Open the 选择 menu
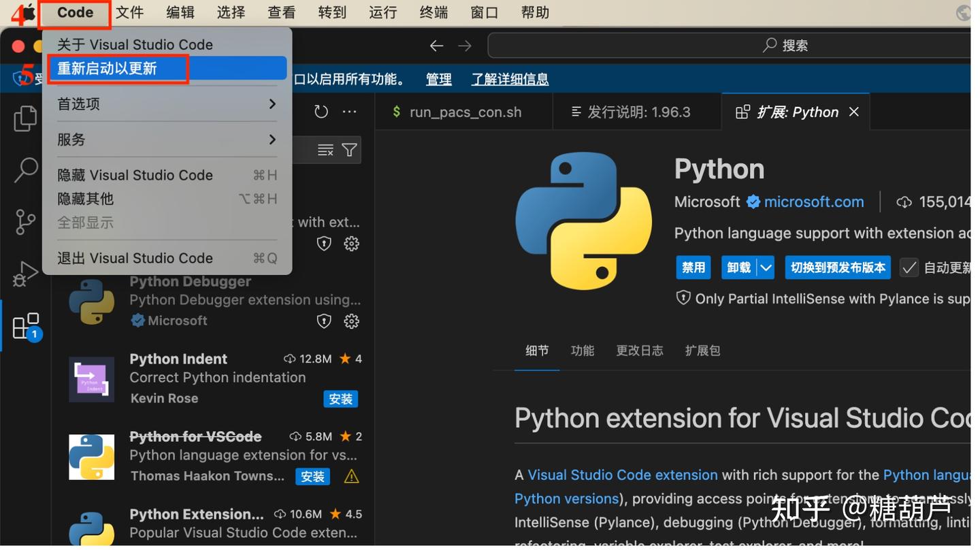980x550 pixels. [x=231, y=13]
